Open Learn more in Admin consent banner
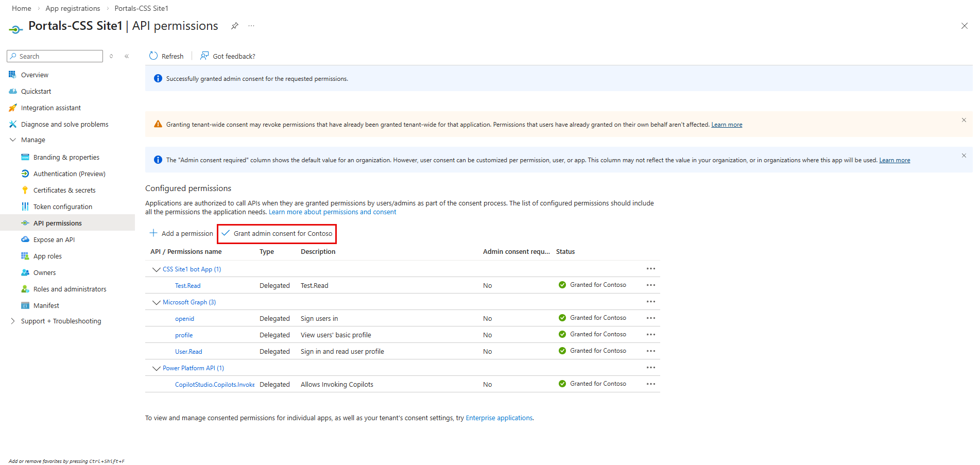 [895, 160]
